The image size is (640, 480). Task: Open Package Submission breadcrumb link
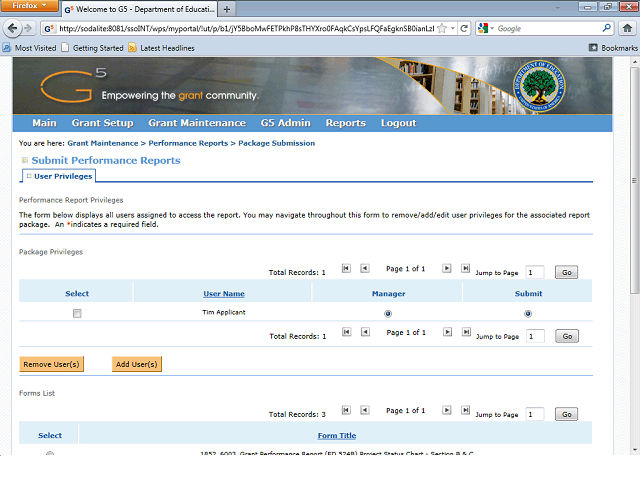point(276,143)
